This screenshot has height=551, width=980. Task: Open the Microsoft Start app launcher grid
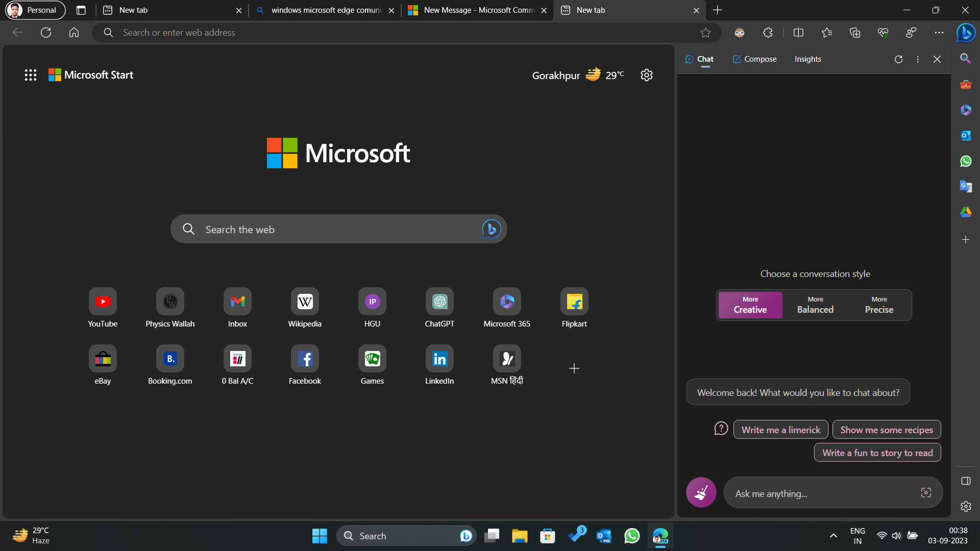[31, 74]
